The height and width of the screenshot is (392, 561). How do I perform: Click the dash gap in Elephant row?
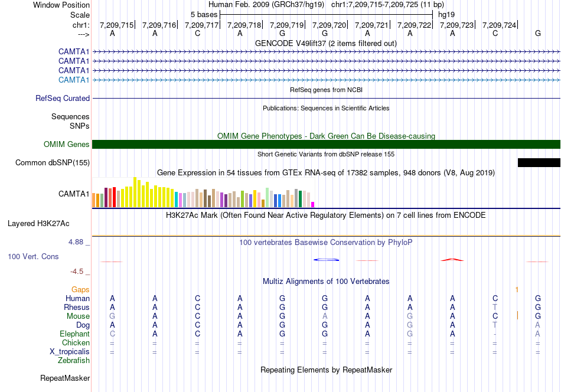click(x=495, y=334)
